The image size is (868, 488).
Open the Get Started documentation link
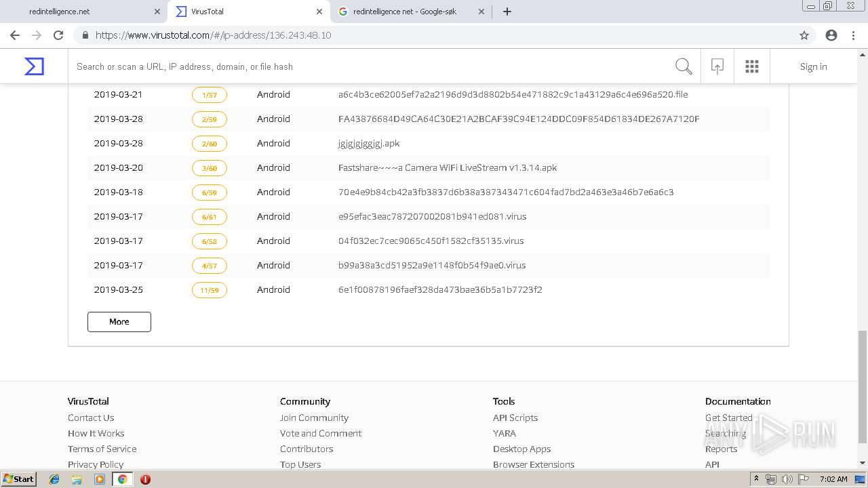point(729,418)
